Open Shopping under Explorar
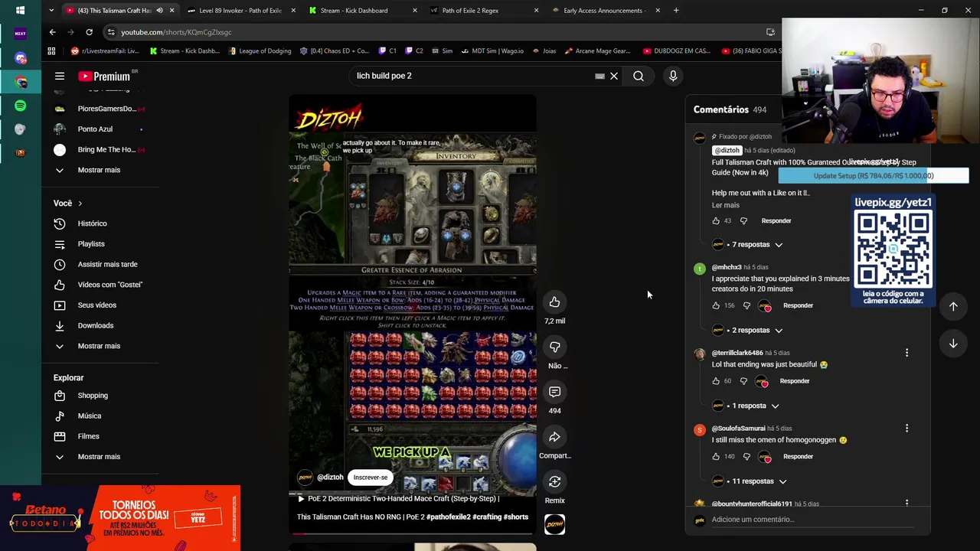The width and height of the screenshot is (980, 551). click(92, 396)
